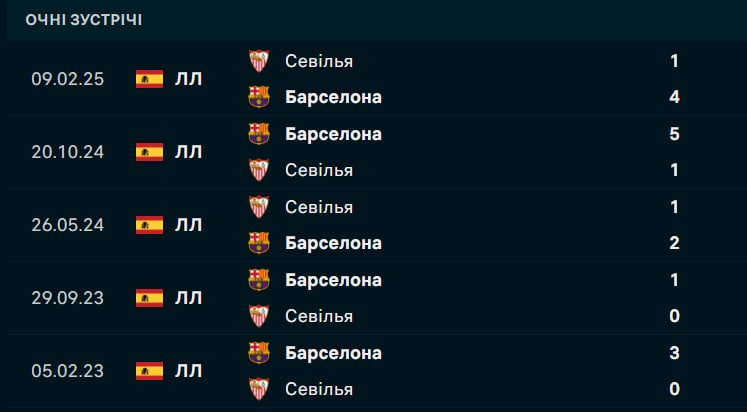
Task: Open Барселона team link in 05.02.23 match
Action: (x=333, y=353)
